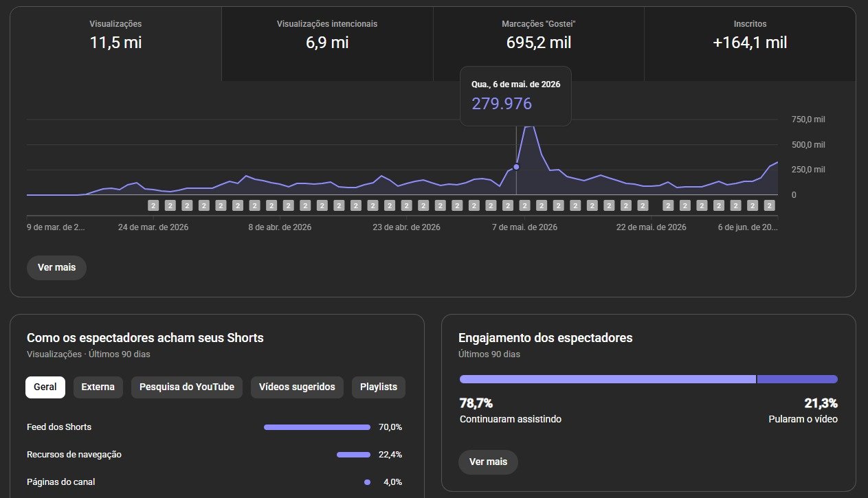
Task: Click the last published-videos badge on the timeline
Action: point(769,205)
